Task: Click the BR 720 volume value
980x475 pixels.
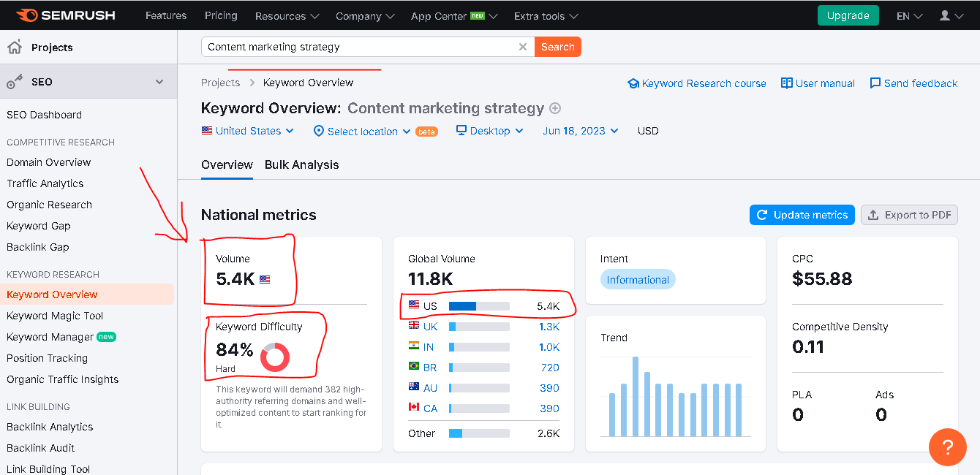Action: (x=550, y=368)
